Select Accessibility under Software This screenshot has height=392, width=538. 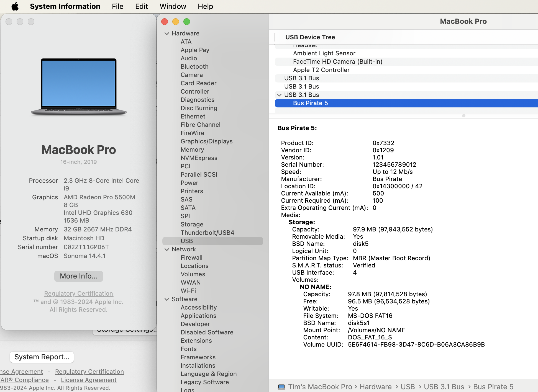pyautogui.click(x=199, y=307)
